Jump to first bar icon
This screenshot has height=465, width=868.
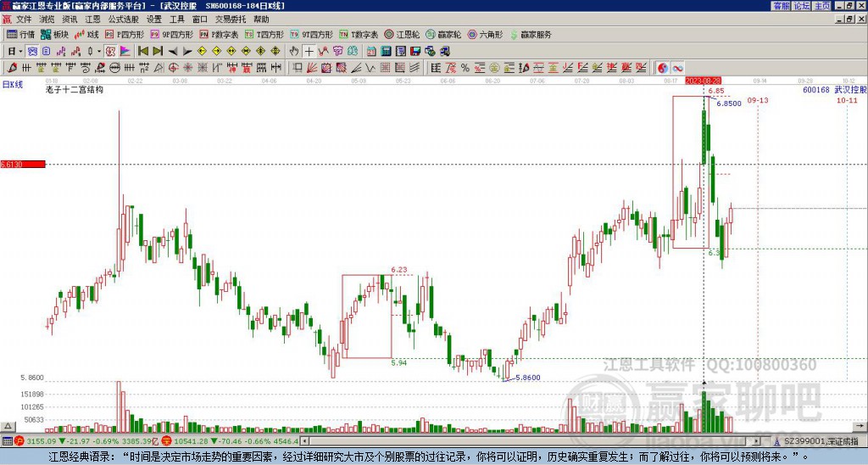[142, 51]
